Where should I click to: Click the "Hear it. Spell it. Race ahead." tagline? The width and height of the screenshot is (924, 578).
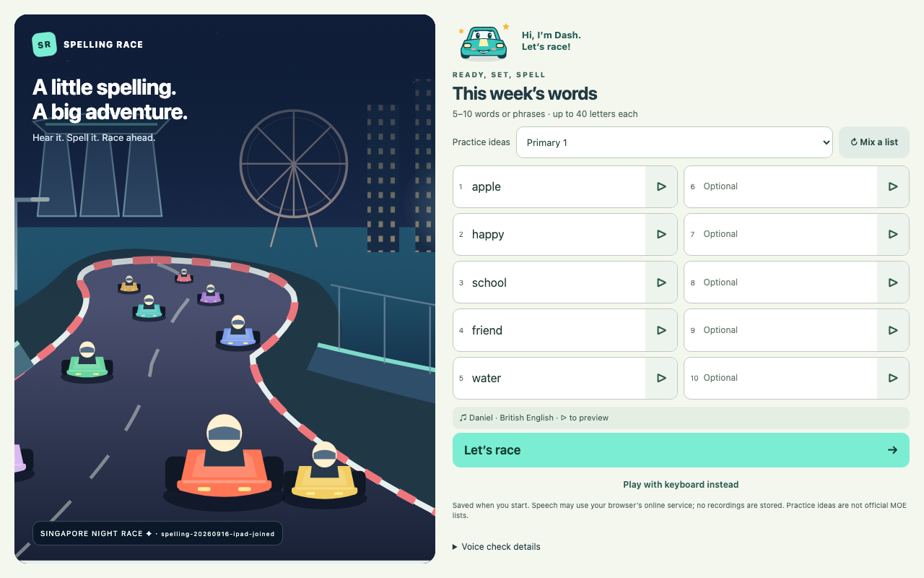coord(94,137)
